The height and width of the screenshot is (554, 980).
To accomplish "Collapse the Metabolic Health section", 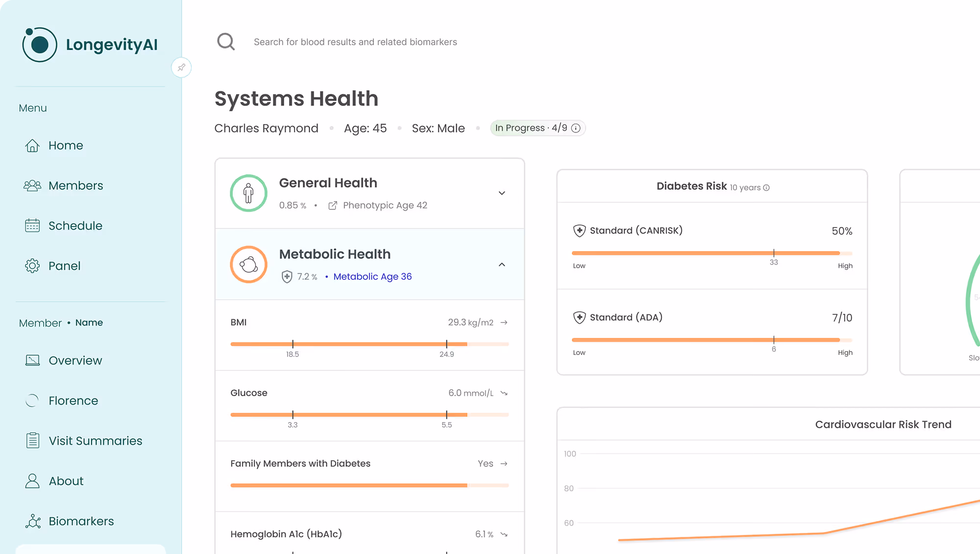I will [x=502, y=265].
